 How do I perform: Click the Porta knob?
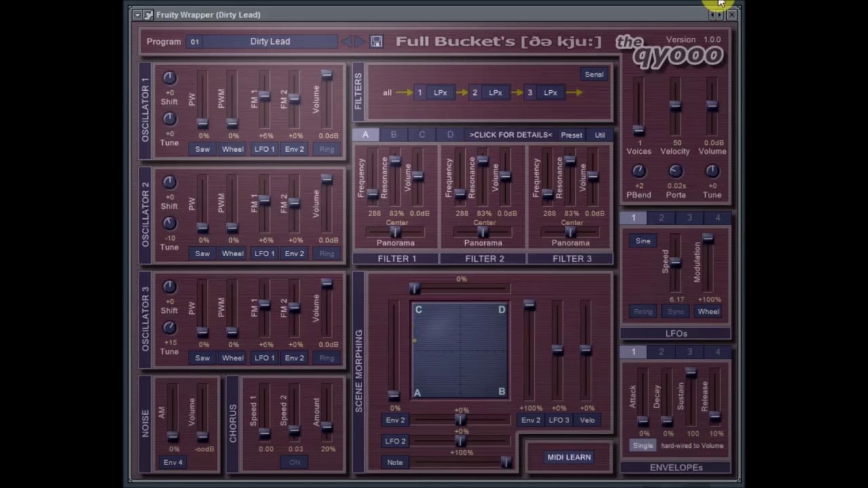(x=675, y=171)
